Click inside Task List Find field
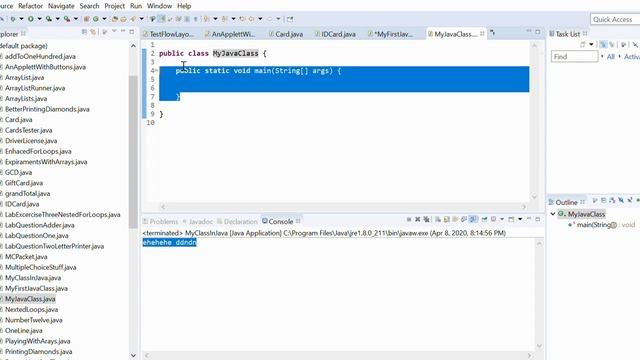The image size is (640, 360). (x=574, y=57)
